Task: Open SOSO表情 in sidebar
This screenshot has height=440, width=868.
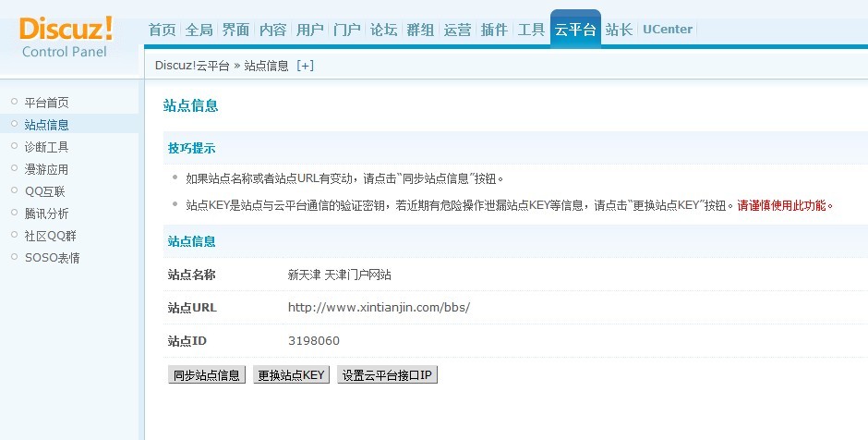Action: 53,258
